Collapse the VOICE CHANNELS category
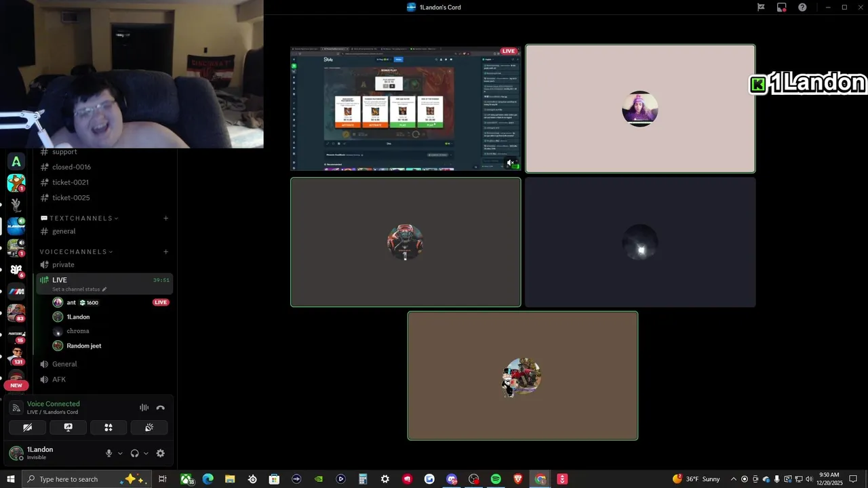Viewport: 868px width, 488px height. pos(76,251)
